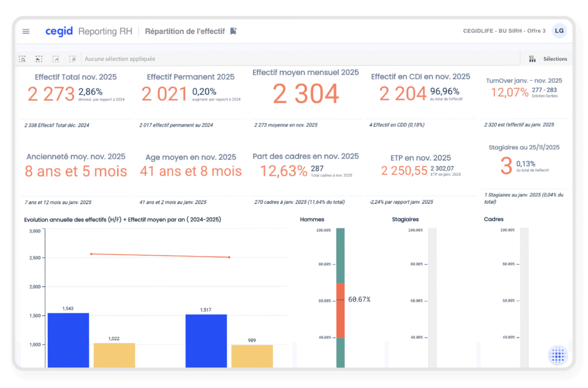Click the Stagiaires gauge bar

(x=432, y=297)
